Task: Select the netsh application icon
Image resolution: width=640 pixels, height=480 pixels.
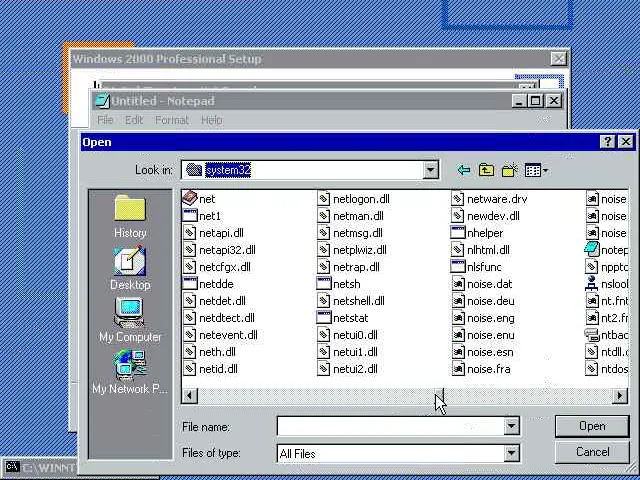Action: [x=324, y=284]
